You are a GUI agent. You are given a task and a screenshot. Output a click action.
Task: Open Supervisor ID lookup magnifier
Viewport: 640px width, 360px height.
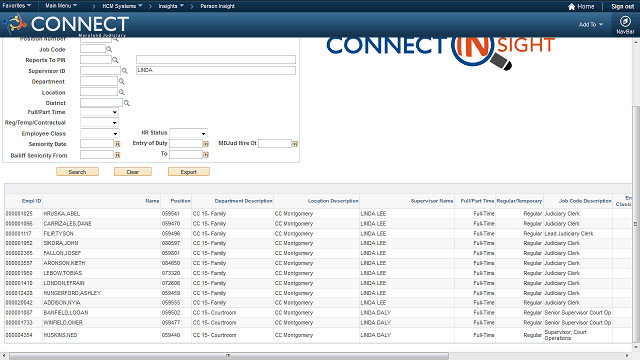(125, 71)
